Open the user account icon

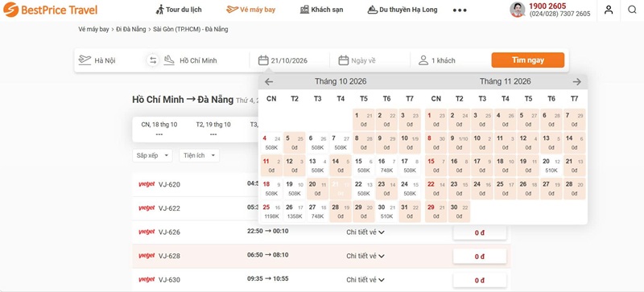click(x=609, y=10)
